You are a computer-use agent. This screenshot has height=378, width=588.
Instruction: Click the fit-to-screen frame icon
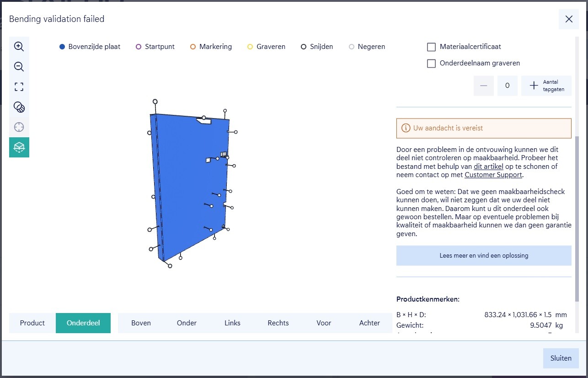coord(19,87)
